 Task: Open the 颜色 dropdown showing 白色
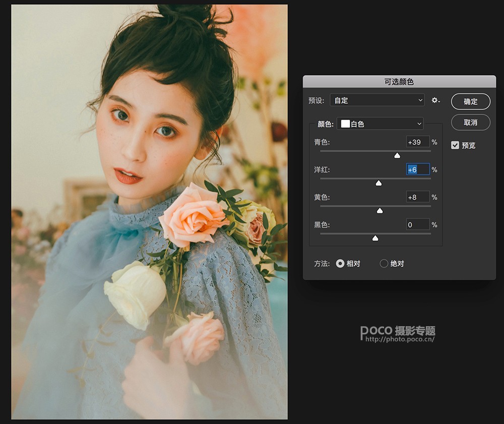380,124
